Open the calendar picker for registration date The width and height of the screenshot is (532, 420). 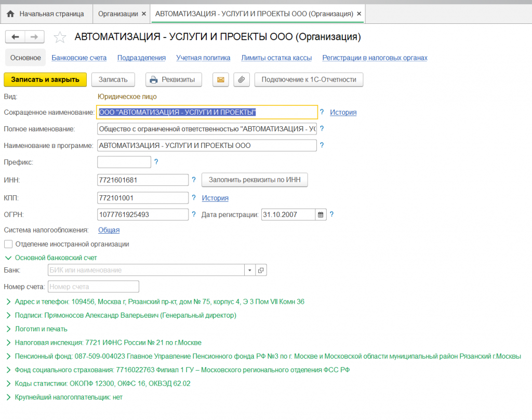[x=321, y=214]
